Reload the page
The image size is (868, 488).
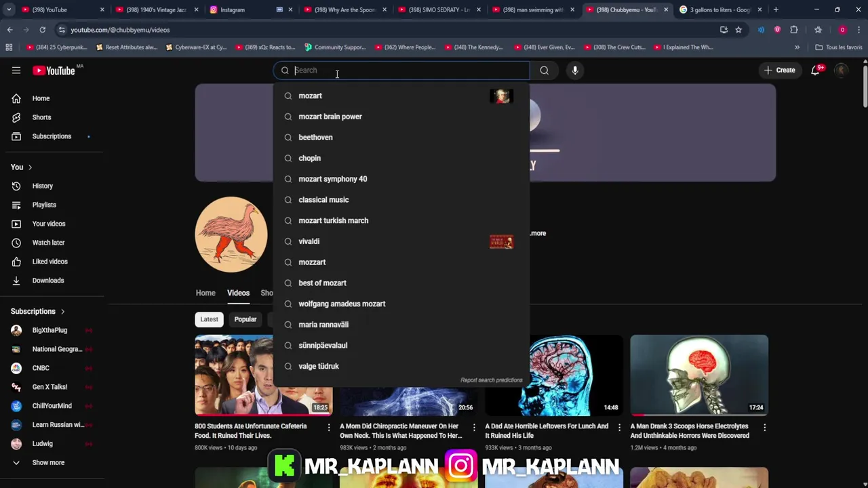tap(42, 30)
